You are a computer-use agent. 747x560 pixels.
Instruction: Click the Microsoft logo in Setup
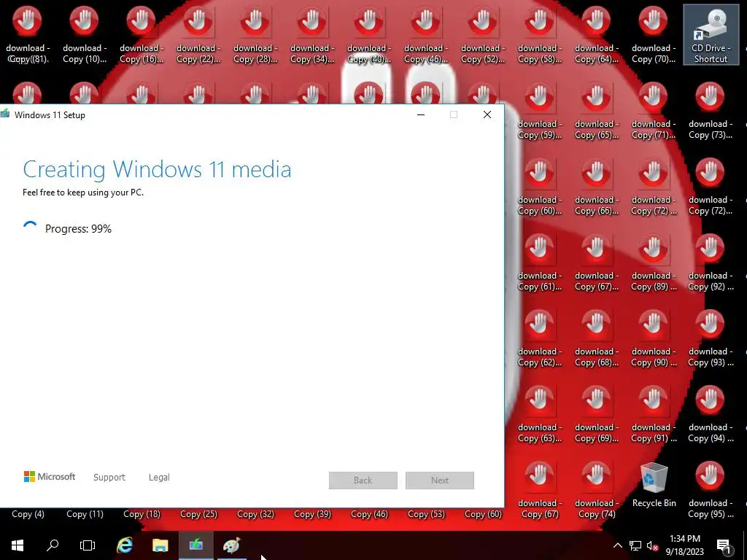[x=50, y=477]
